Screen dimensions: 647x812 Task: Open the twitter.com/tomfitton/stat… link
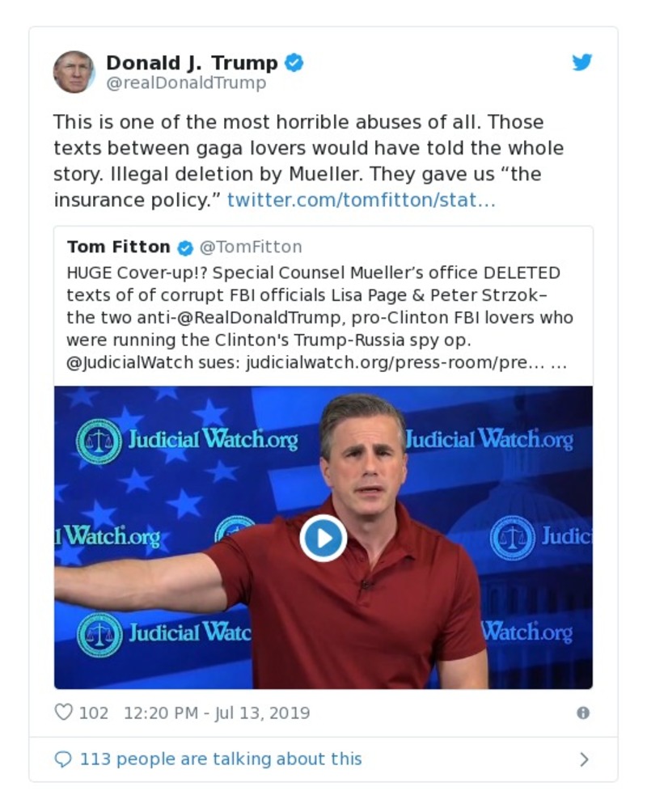click(361, 200)
